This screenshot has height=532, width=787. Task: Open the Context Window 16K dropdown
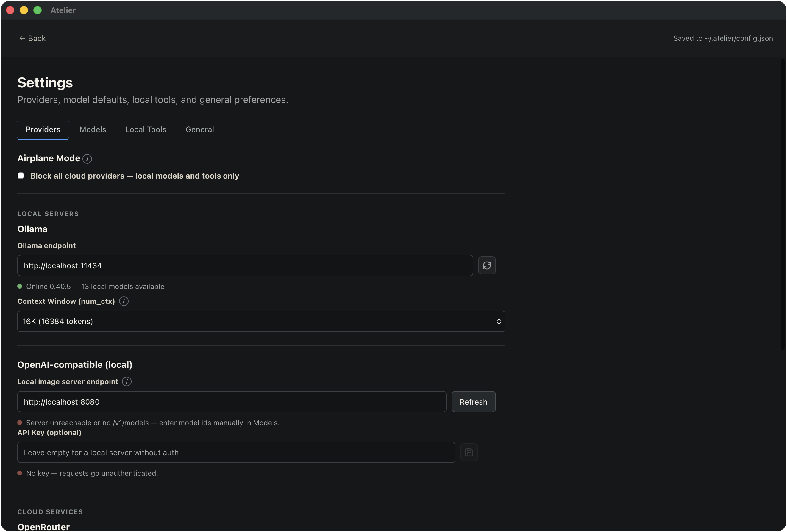click(x=261, y=322)
